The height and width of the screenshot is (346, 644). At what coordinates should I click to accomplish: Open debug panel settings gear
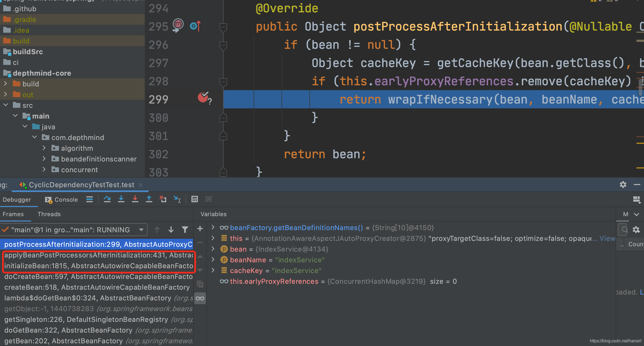623,185
